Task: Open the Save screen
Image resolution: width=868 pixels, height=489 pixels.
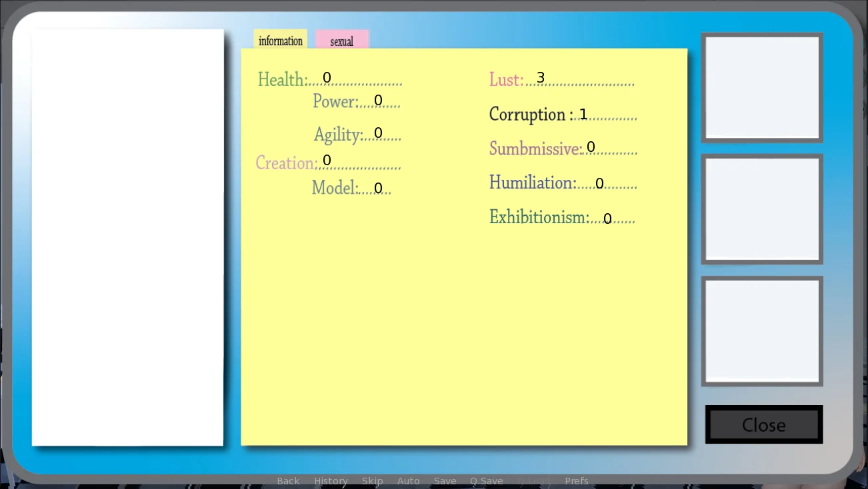Action: [x=445, y=481]
